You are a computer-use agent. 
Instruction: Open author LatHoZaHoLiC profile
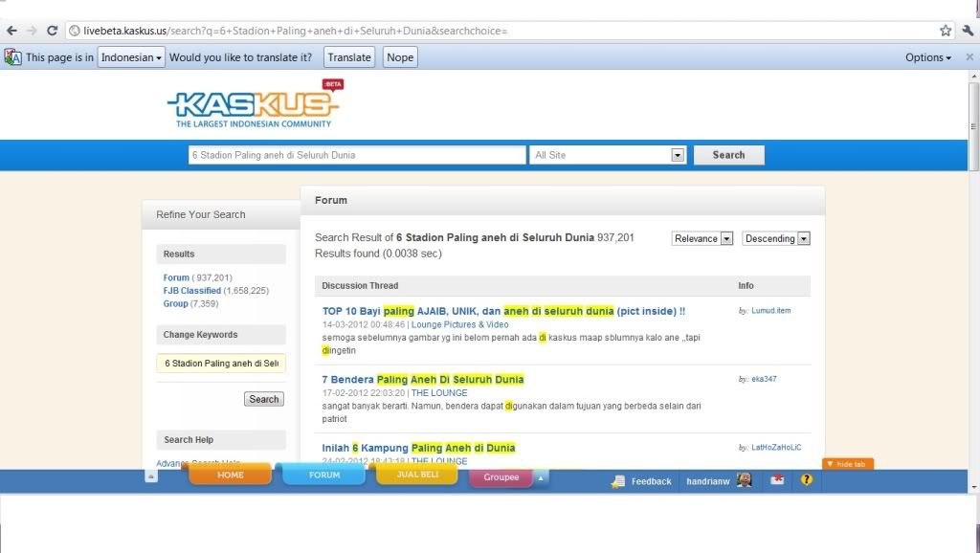point(776,448)
